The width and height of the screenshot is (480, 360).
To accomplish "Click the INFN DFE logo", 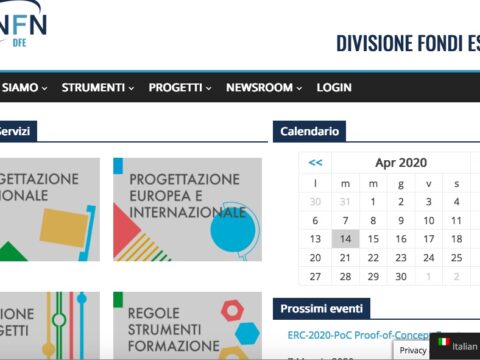I will (23, 24).
